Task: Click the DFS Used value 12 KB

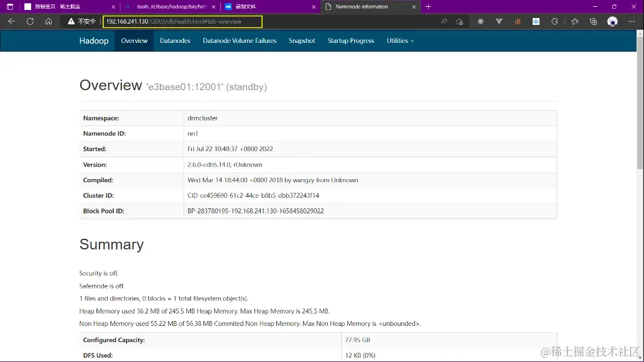Action: pos(360,355)
